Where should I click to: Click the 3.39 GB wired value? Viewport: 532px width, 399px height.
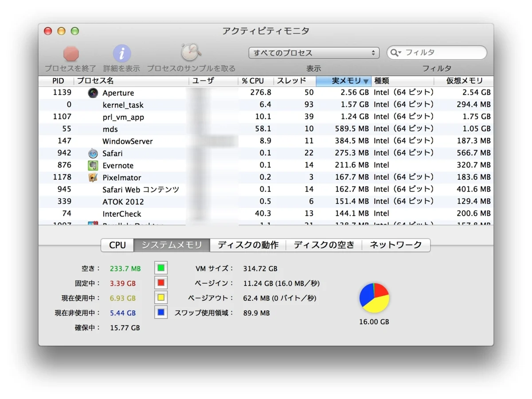click(123, 283)
